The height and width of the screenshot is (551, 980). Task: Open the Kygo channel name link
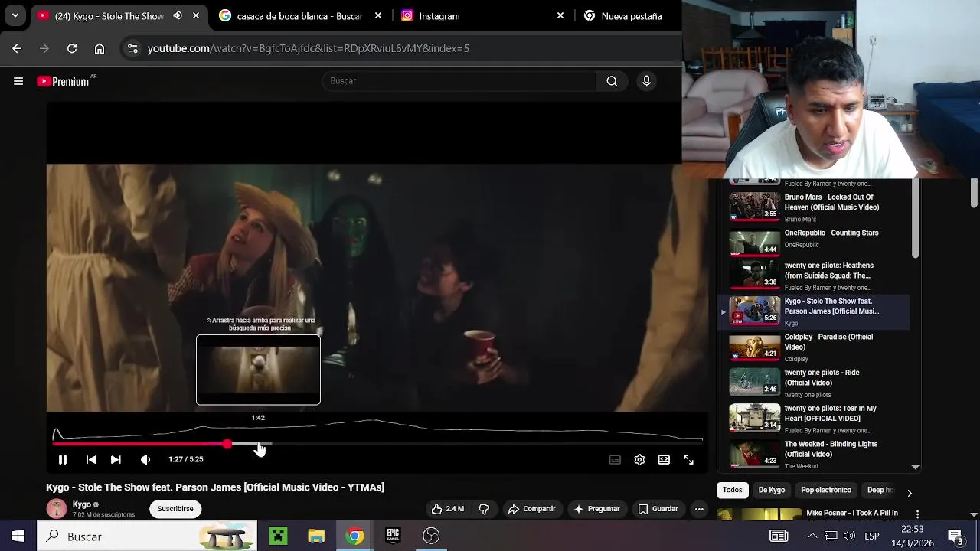[x=82, y=505]
